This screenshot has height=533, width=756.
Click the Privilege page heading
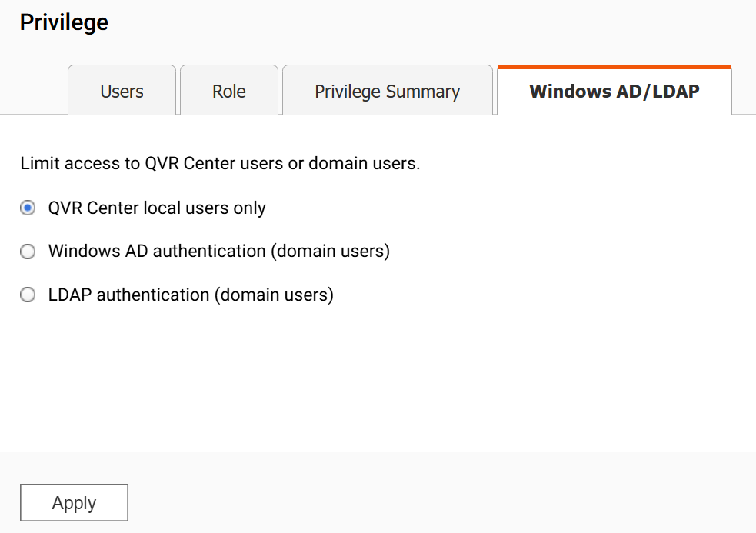pyautogui.click(x=64, y=22)
